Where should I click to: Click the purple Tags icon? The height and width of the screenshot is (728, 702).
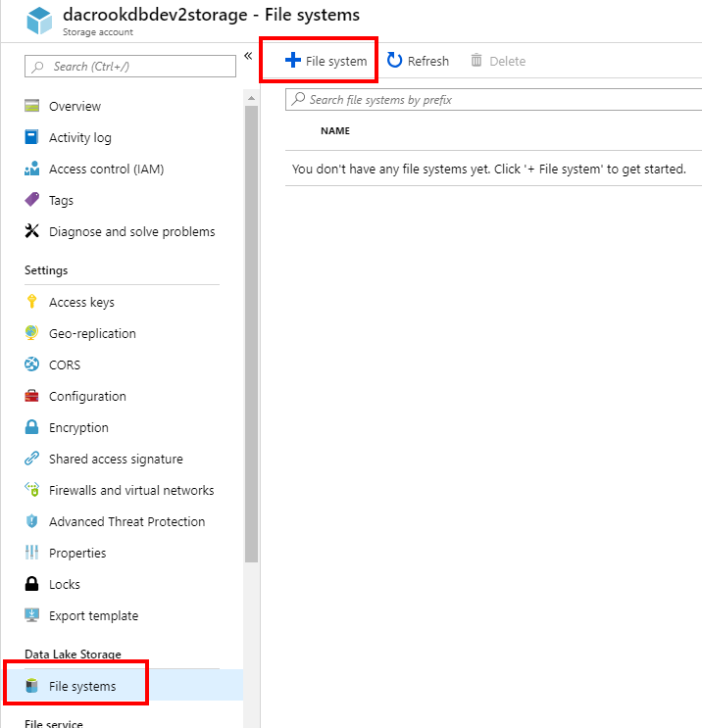[31, 200]
